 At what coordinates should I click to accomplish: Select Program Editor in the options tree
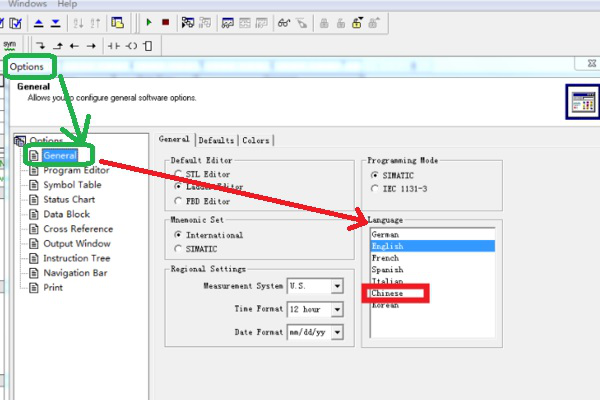click(x=76, y=170)
